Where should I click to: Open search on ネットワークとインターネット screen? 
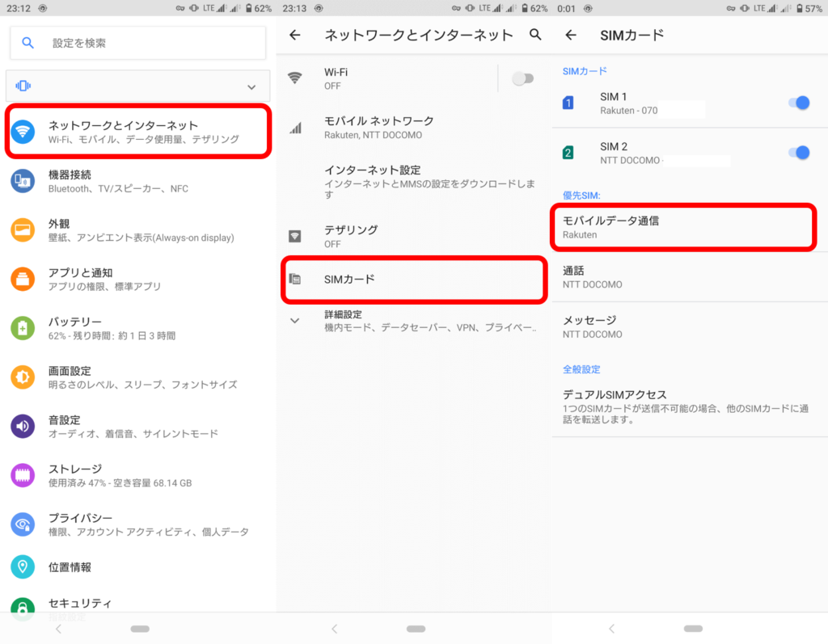coord(535,34)
